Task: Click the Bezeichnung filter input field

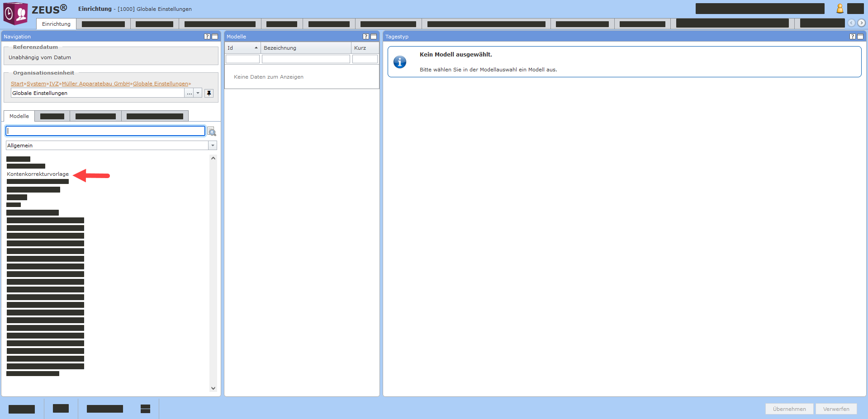Action: point(306,59)
